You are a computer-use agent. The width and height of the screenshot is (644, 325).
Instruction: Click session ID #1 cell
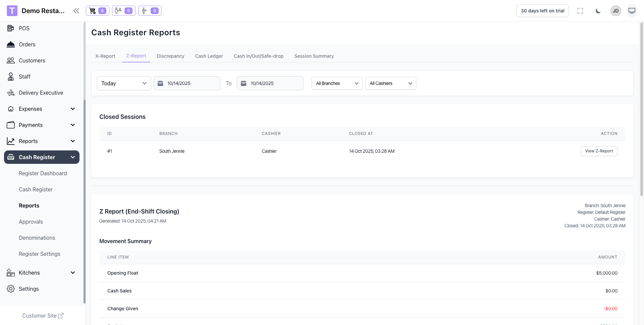110,151
